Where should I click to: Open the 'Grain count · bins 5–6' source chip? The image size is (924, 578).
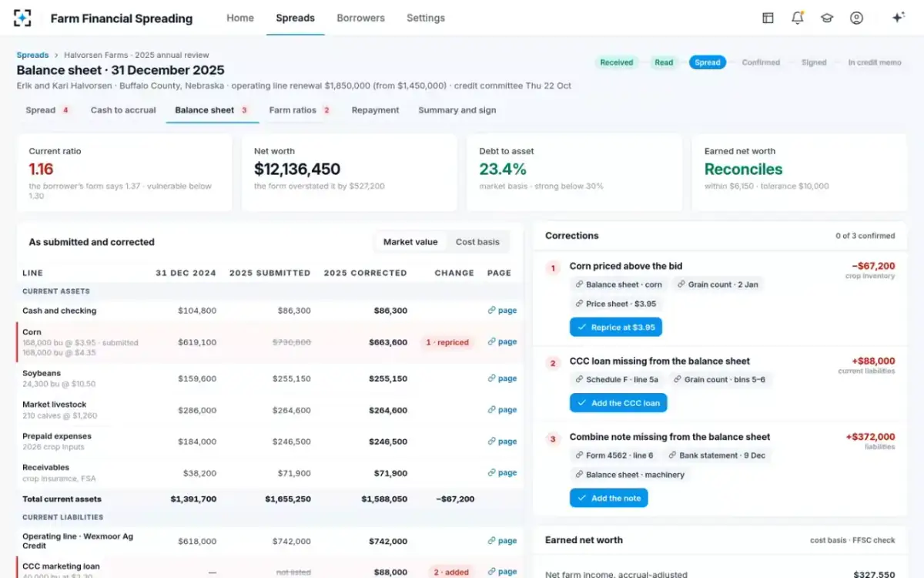[719, 379]
